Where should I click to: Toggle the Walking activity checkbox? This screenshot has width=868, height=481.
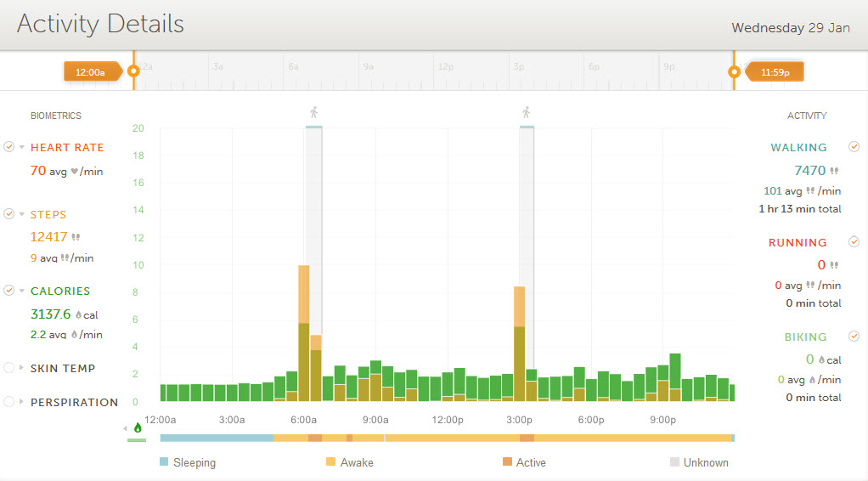point(854,147)
